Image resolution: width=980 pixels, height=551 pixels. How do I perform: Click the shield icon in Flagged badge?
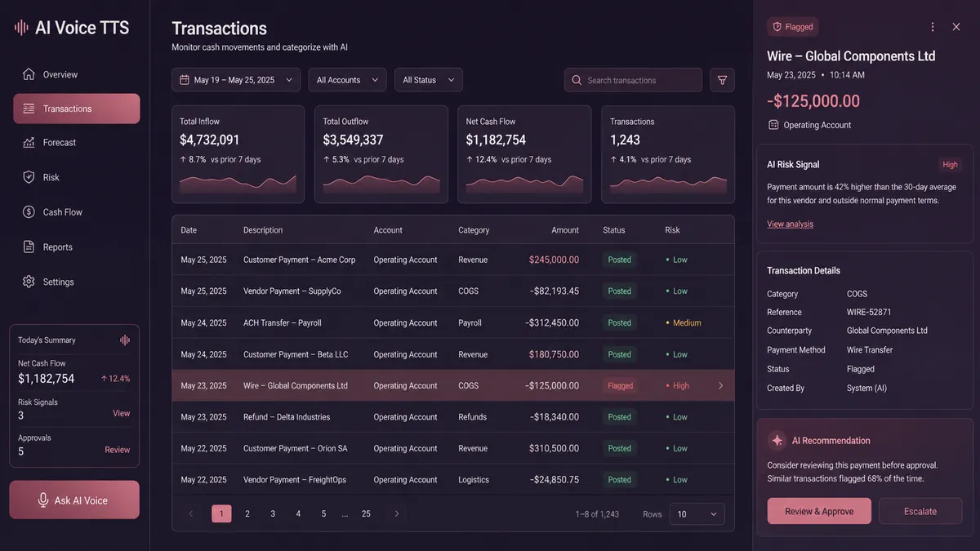tap(777, 27)
